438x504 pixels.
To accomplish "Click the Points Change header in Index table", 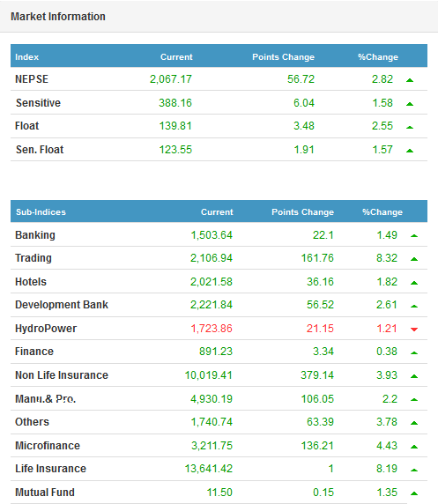I will pos(283,57).
